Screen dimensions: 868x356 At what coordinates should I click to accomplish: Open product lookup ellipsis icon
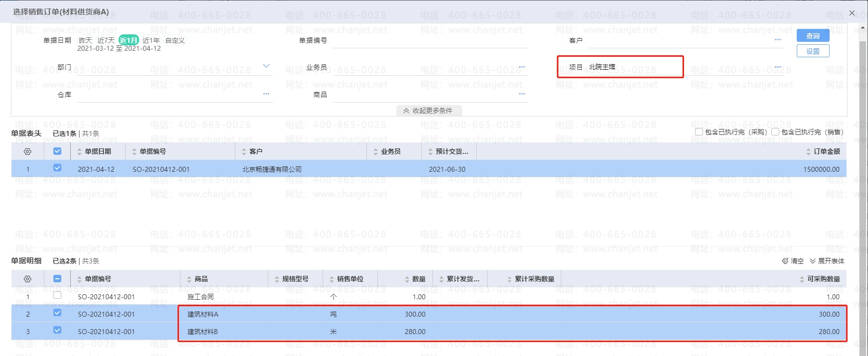pos(522,94)
